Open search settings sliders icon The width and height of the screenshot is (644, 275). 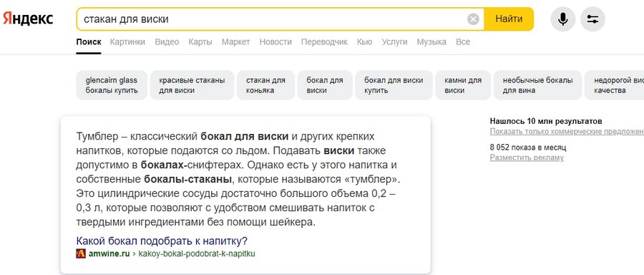(592, 19)
